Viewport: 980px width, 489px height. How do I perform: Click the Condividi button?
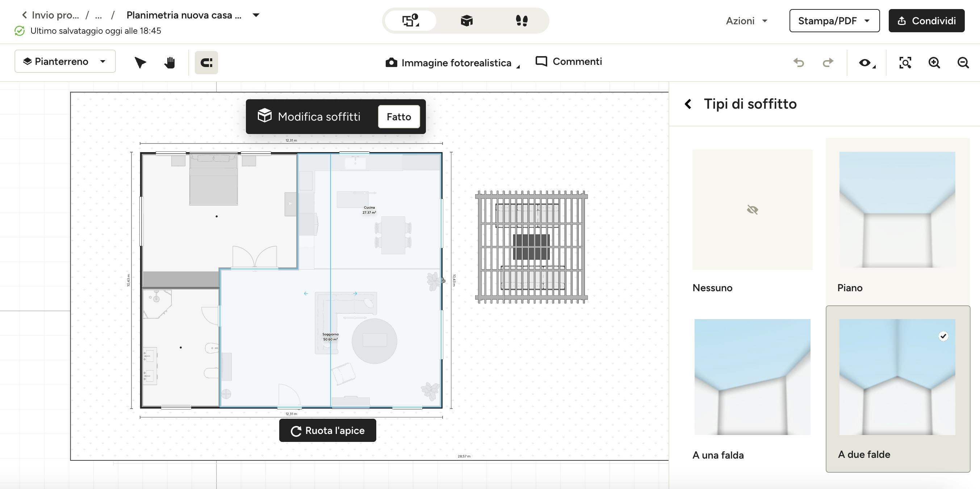[926, 21]
